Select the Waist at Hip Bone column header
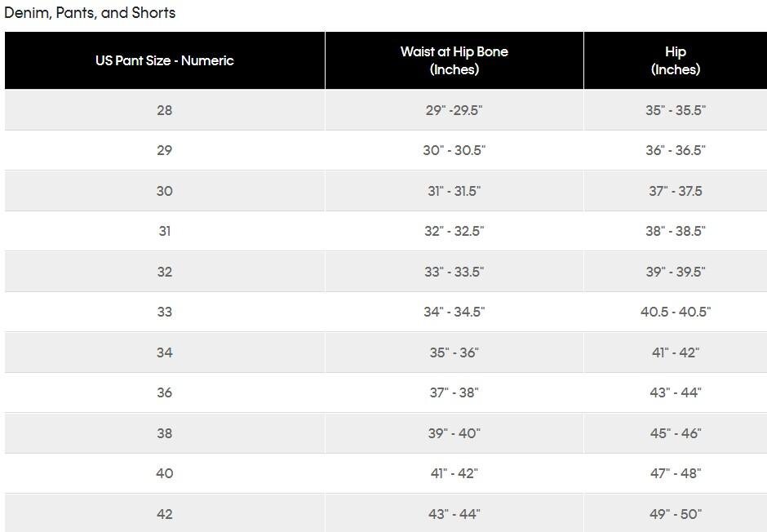This screenshot has width=767, height=532. click(454, 60)
